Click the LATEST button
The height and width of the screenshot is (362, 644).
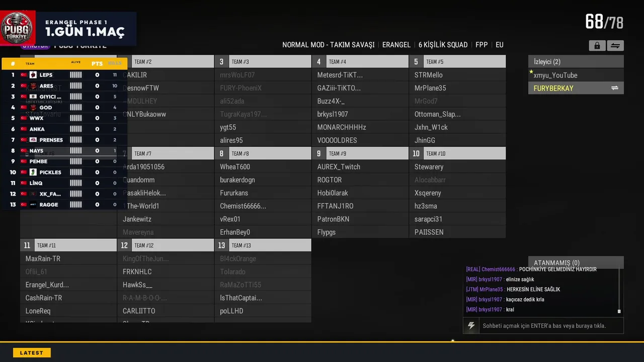(x=32, y=353)
